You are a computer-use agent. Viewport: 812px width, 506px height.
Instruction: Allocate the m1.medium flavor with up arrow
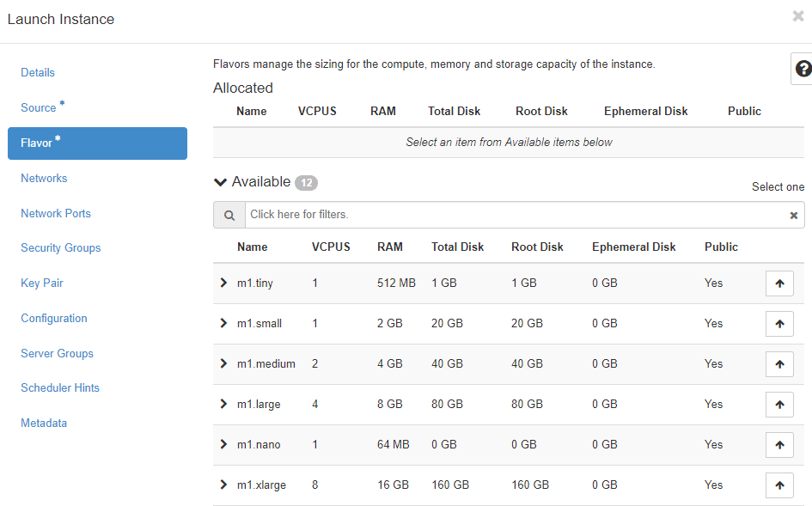coord(779,364)
